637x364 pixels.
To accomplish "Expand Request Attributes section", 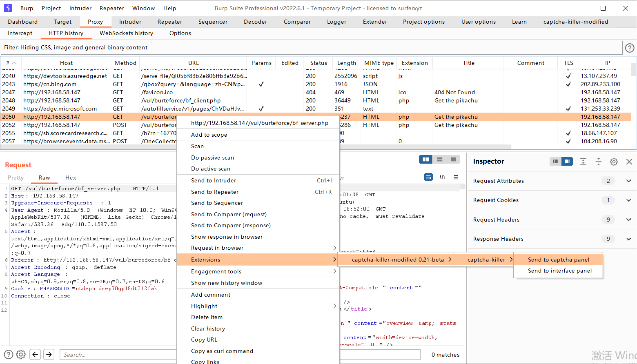I will coord(629,181).
